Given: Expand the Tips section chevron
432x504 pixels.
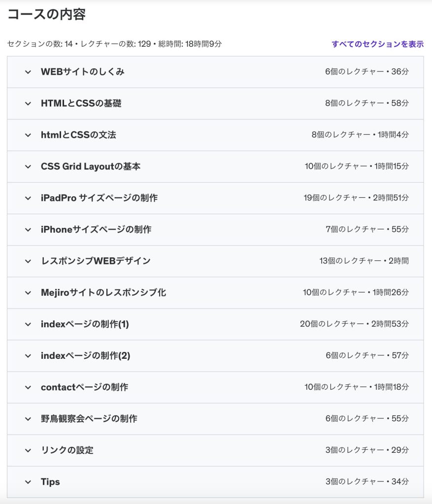Looking at the screenshot, I should pos(28,482).
